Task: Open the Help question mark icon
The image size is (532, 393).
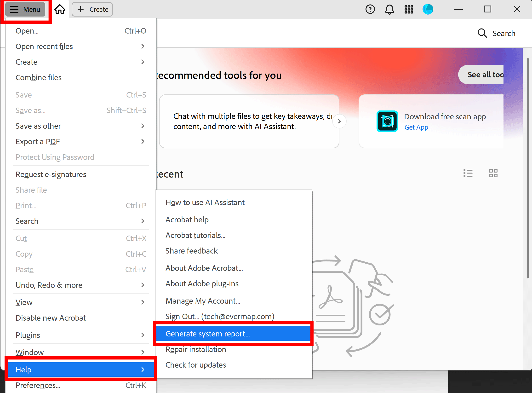Action: point(370,9)
